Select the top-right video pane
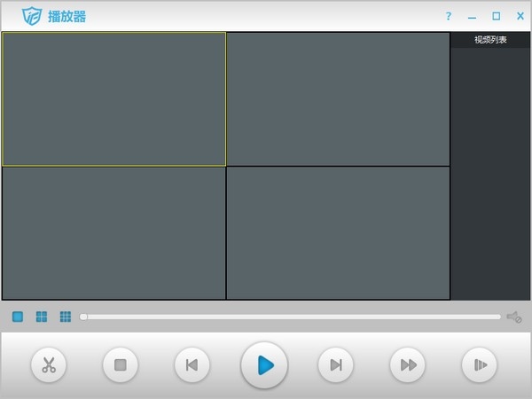532x399 pixels. [338, 99]
